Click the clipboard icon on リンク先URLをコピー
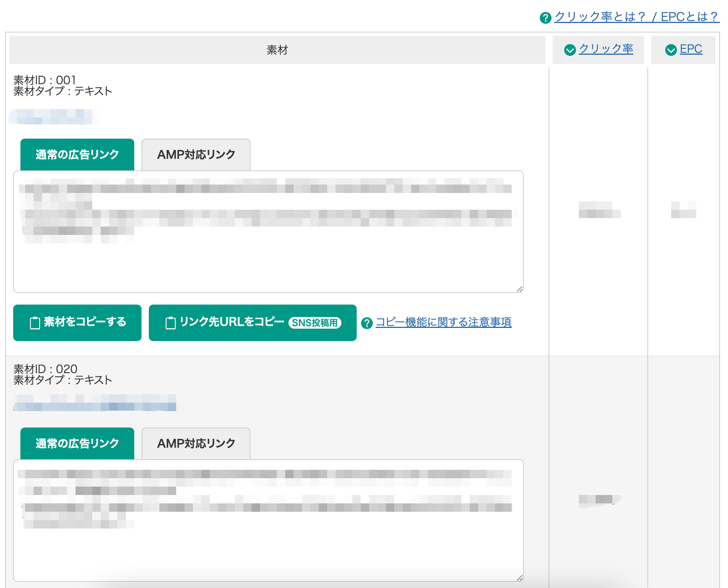The width and height of the screenshot is (728, 588). click(171, 323)
